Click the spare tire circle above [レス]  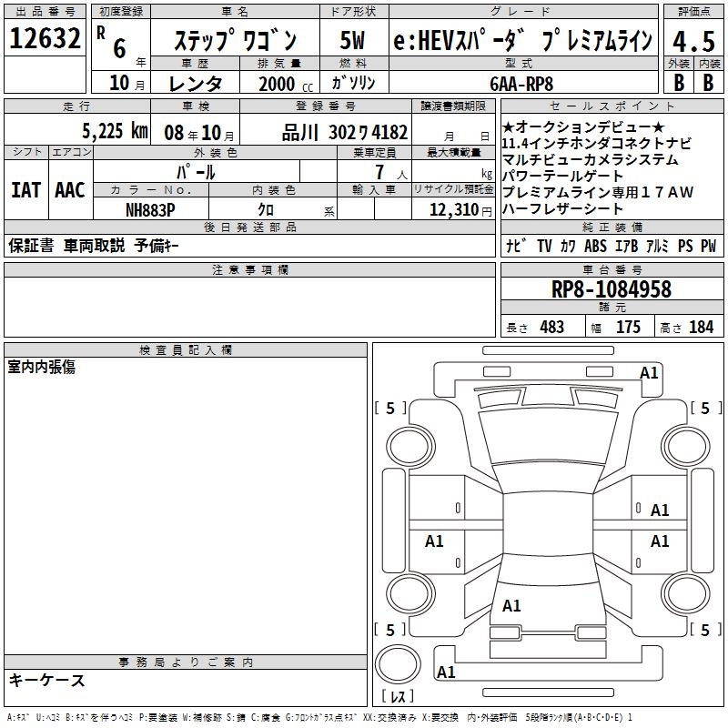click(x=398, y=663)
